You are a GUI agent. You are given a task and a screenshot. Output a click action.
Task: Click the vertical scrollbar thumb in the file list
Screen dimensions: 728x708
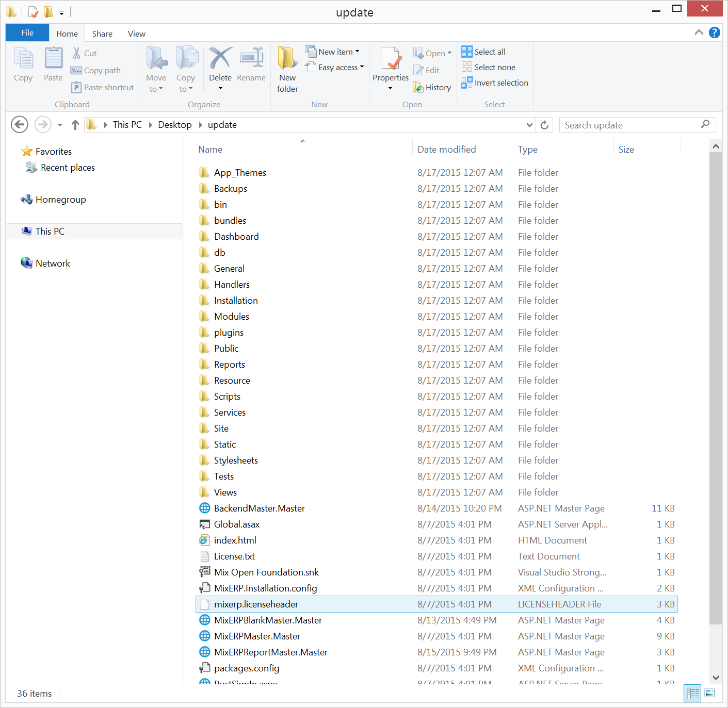716,388
